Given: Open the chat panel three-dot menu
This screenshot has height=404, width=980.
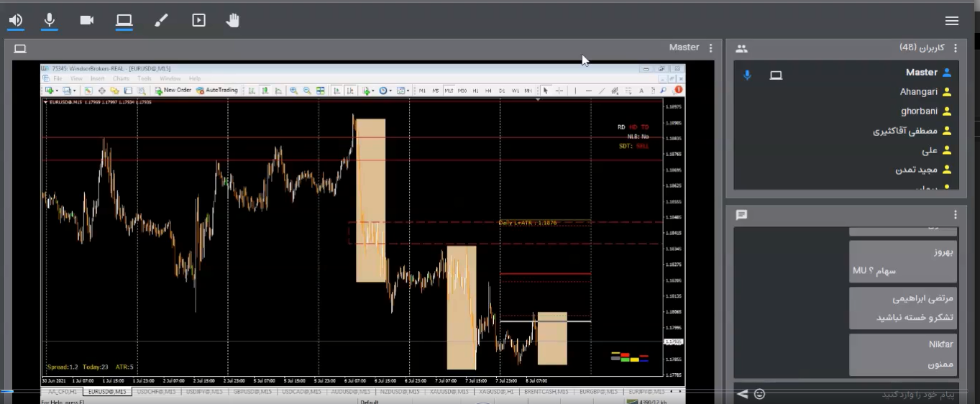Looking at the screenshot, I should (956, 215).
